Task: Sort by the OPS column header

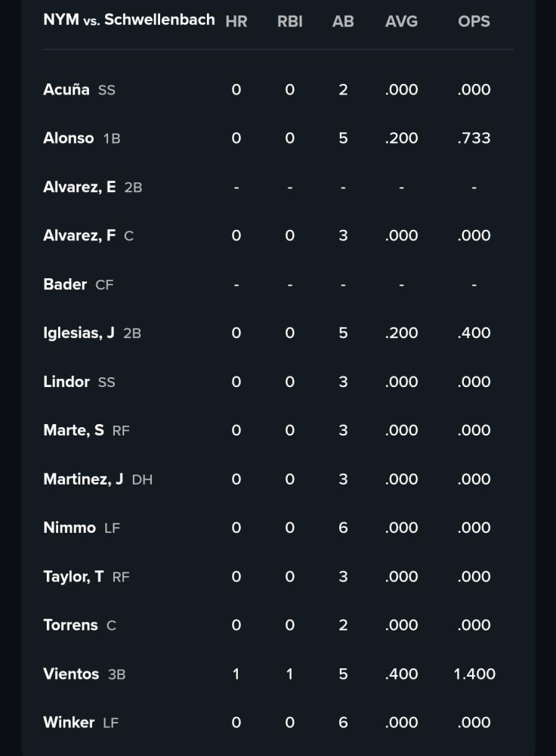Action: pyautogui.click(x=474, y=22)
